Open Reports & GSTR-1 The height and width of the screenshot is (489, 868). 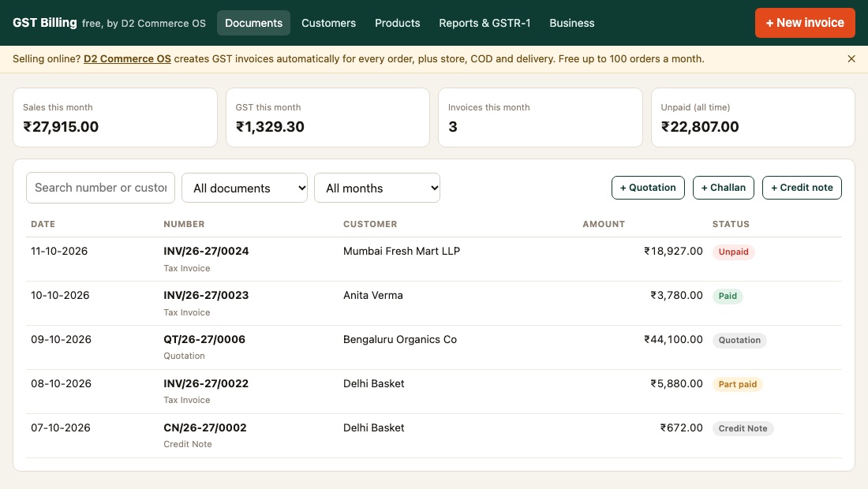[485, 23]
